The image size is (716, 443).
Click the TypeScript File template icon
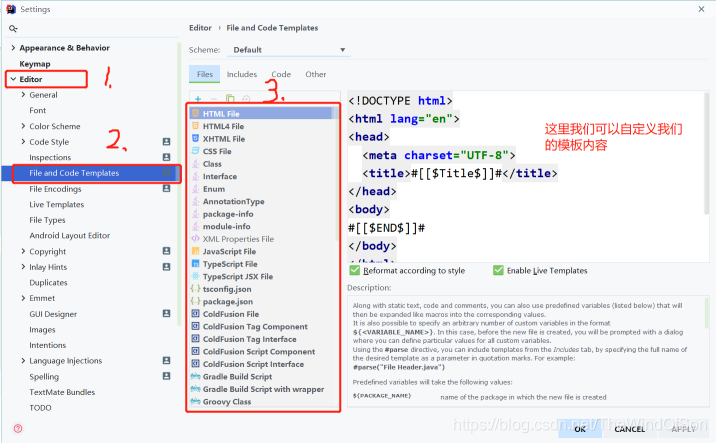pyautogui.click(x=195, y=264)
